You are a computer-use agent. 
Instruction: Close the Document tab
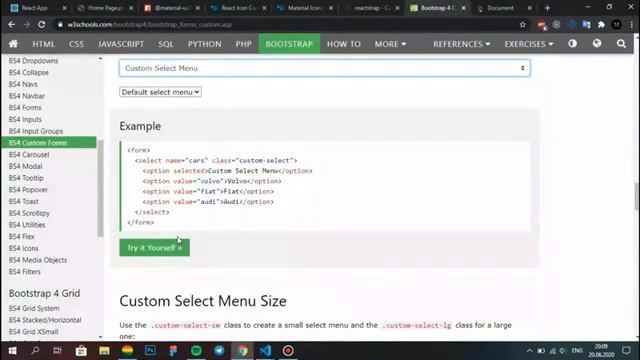tap(529, 8)
